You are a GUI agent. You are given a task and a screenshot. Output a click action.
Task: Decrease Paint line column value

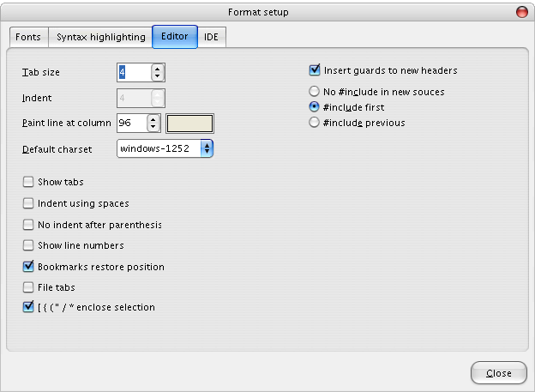point(153,127)
